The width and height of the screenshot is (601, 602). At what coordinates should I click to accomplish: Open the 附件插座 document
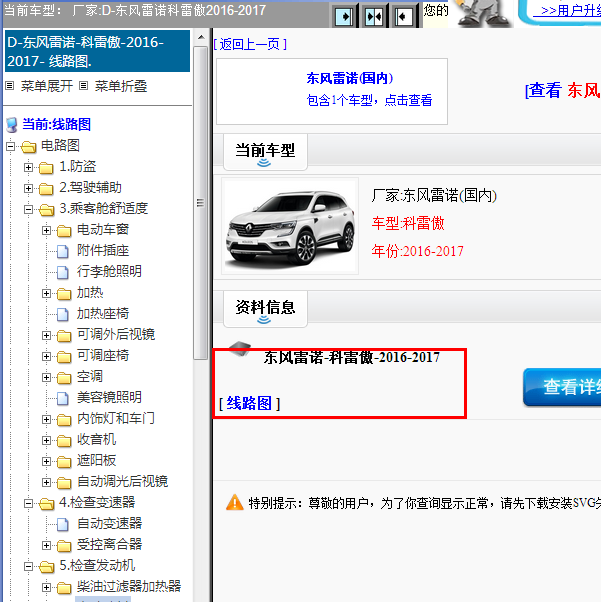pyautogui.click(x=103, y=250)
